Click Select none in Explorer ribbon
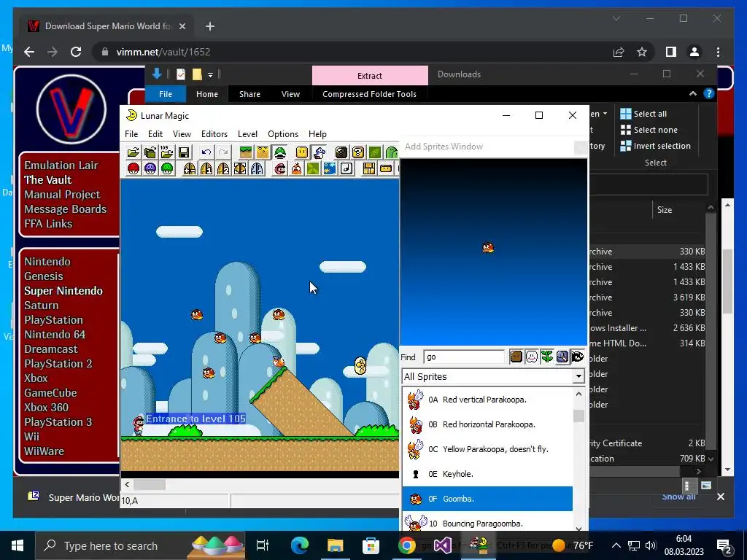Viewport: 747px width, 560px height. (649, 130)
